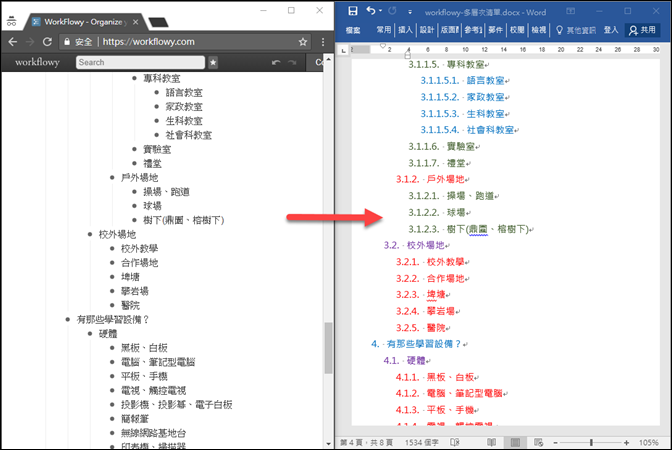
Task: Click the page count in Word status bar
Action: 366,442
